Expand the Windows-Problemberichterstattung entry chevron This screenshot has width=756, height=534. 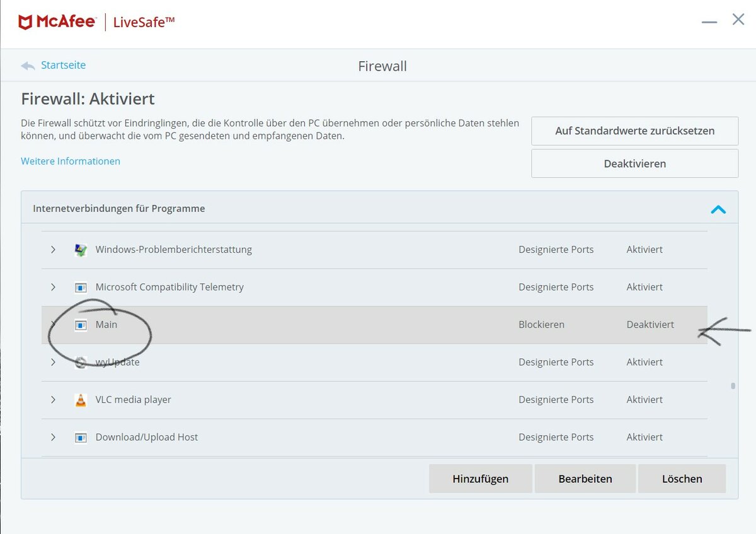pyautogui.click(x=54, y=250)
